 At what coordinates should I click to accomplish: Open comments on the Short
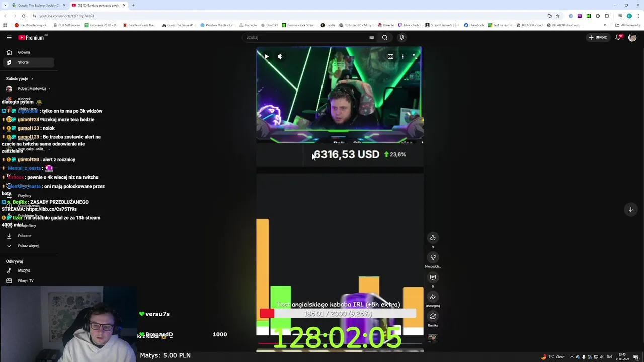point(433,277)
